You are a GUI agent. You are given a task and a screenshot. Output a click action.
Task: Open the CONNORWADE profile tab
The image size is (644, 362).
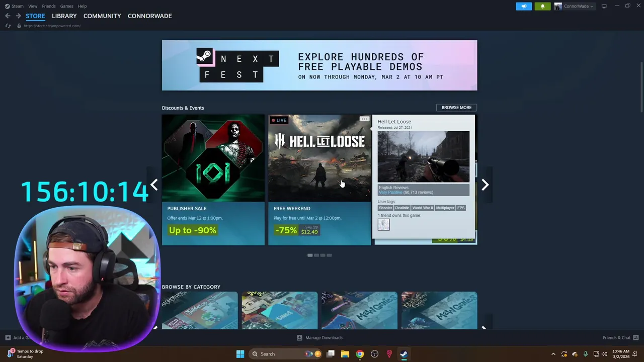[149, 16]
